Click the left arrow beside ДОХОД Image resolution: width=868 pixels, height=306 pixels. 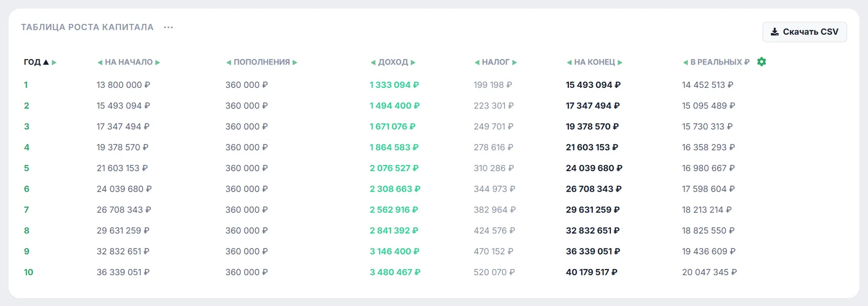tap(373, 62)
